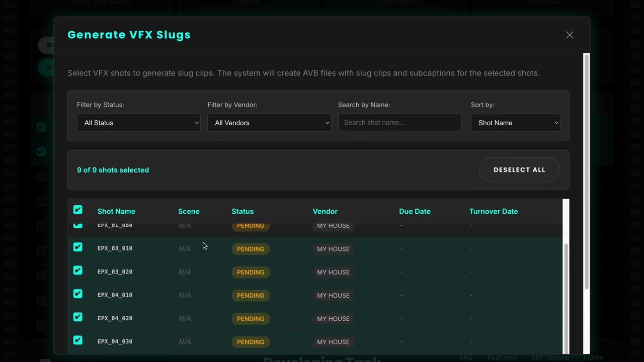Image resolution: width=644 pixels, height=362 pixels.
Task: Click PENDING status badge for EPX_04_010
Action: coord(251,295)
